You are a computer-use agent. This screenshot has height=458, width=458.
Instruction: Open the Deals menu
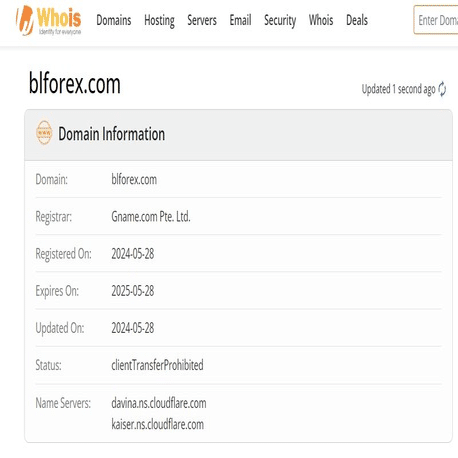point(357,20)
